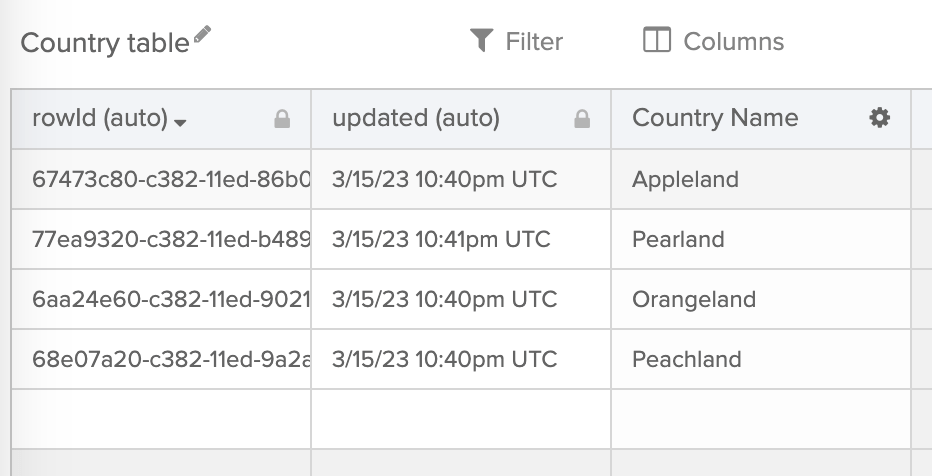Select the Appleland cell

click(x=686, y=180)
